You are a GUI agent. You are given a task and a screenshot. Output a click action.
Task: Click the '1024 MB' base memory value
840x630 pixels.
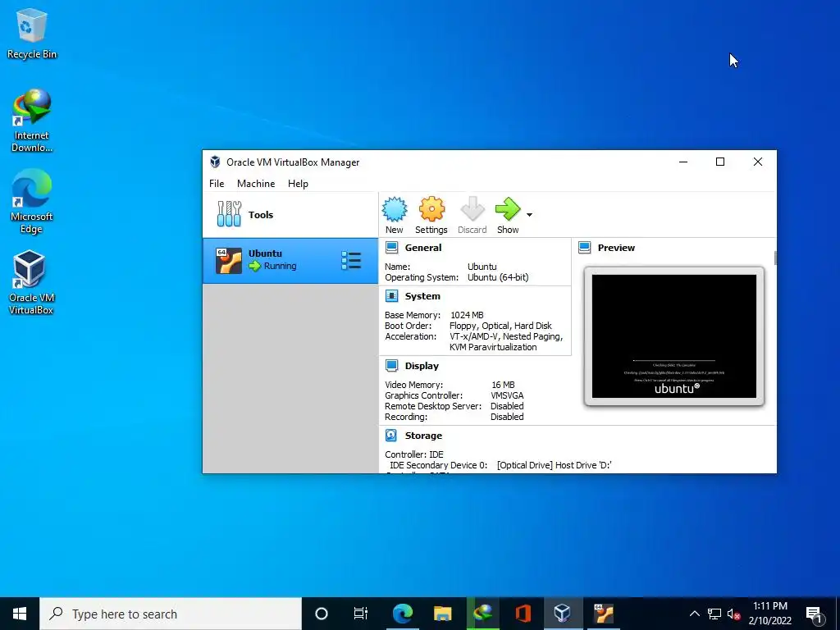pyautogui.click(x=467, y=314)
